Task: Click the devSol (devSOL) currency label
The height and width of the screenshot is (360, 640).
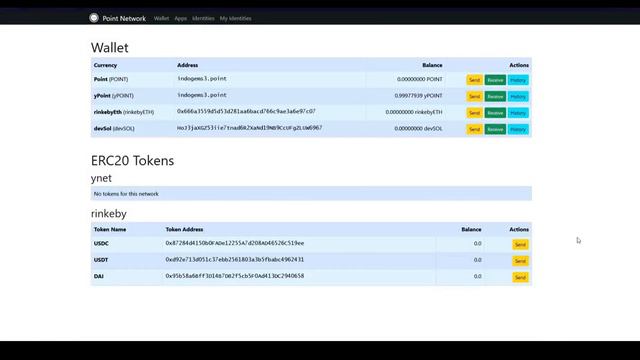Action: [x=114, y=129]
